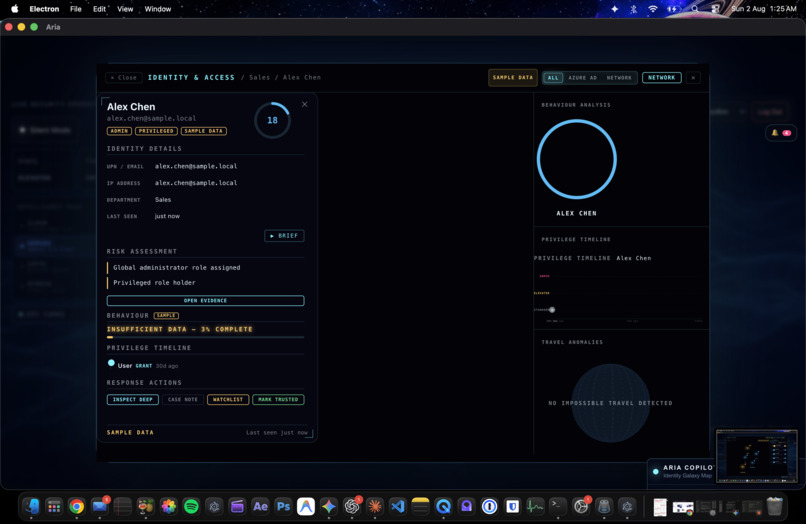The height and width of the screenshot is (524, 806).
Task: Select the ALL source filter
Action: 553,78
